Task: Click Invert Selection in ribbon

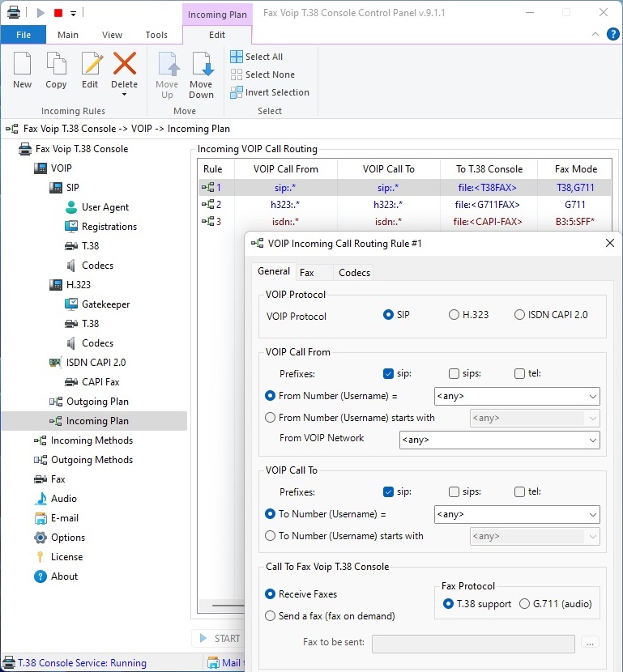Action: [x=270, y=92]
